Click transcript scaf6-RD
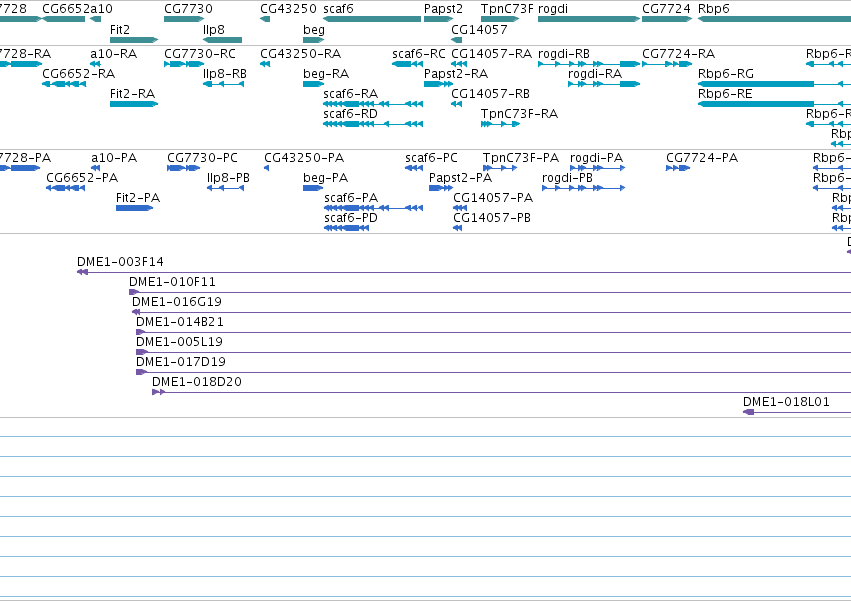 (x=373, y=124)
